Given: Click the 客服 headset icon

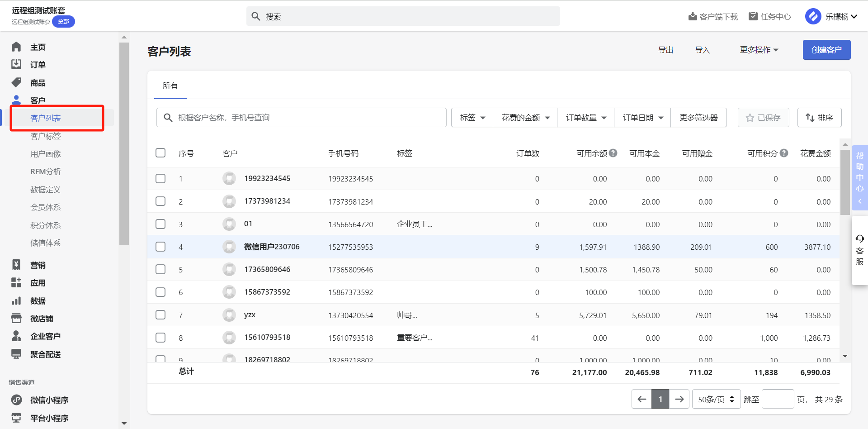Looking at the screenshot, I should (859, 239).
